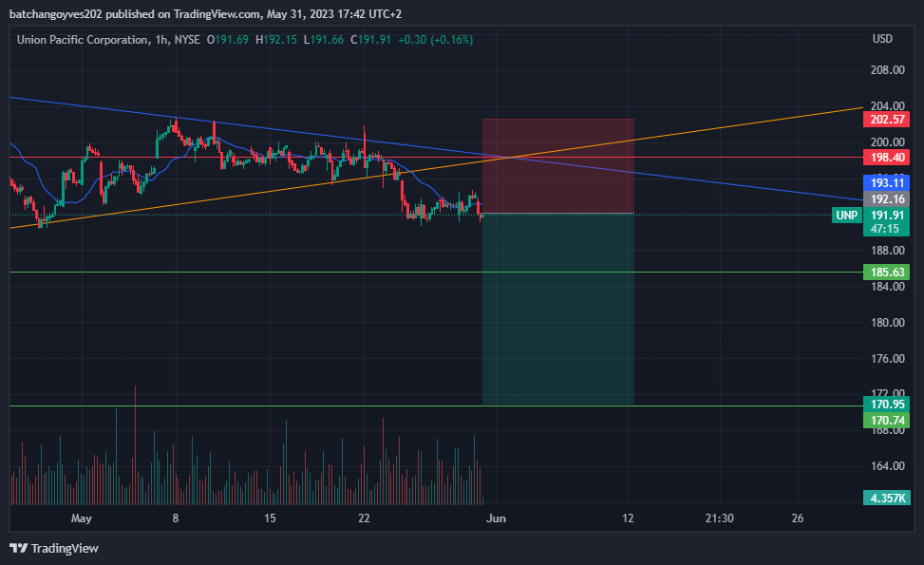
Task: Click the NYSE exchange label
Action: pos(187,40)
